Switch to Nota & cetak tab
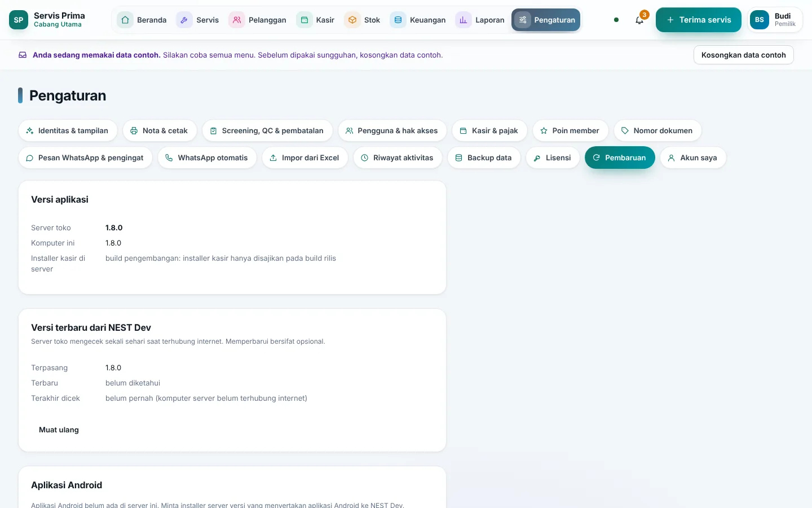 [x=160, y=130]
